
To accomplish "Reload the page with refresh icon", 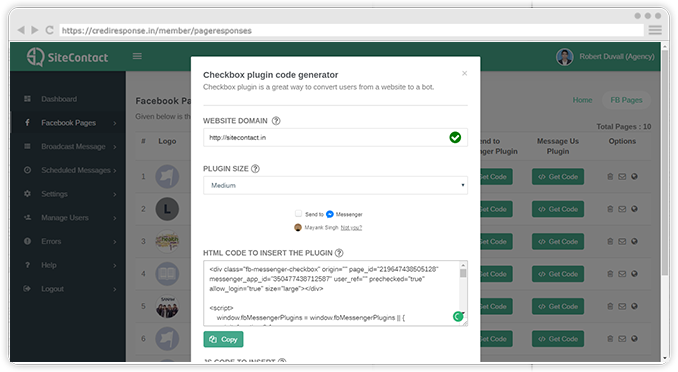I will pos(49,30).
